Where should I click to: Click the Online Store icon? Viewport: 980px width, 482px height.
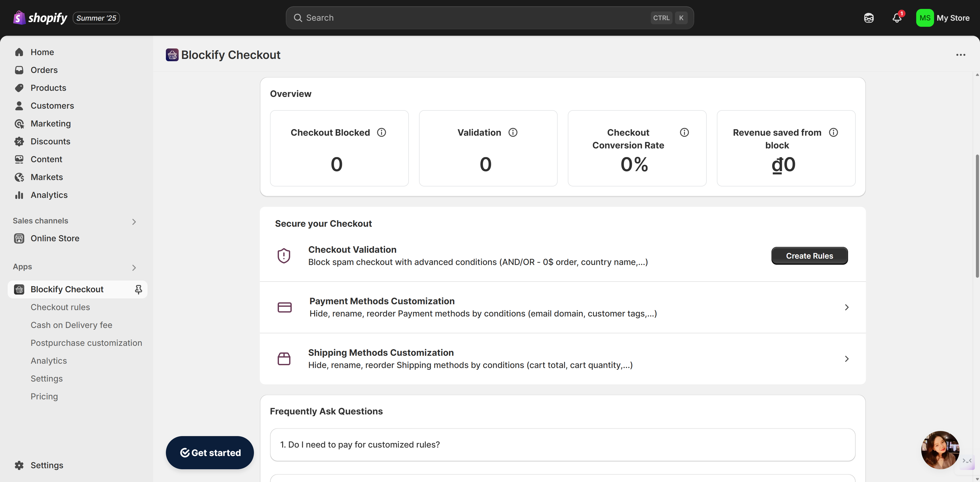pyautogui.click(x=19, y=238)
